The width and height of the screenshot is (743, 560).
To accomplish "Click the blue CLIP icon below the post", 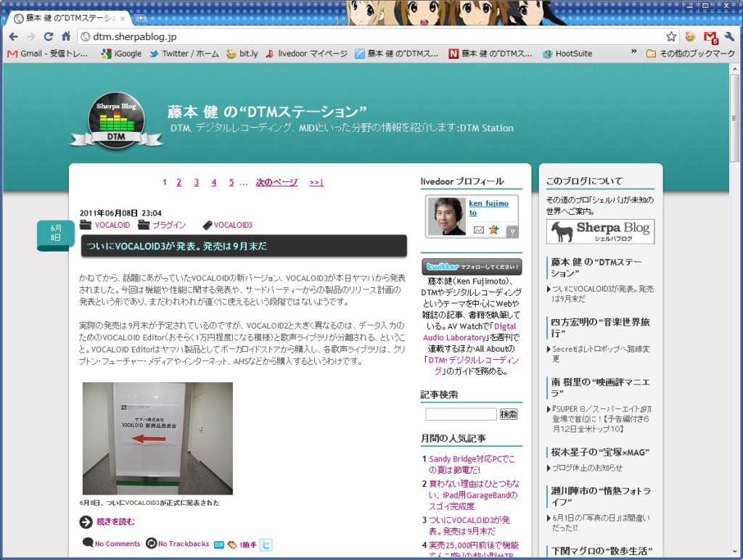I will (x=219, y=545).
